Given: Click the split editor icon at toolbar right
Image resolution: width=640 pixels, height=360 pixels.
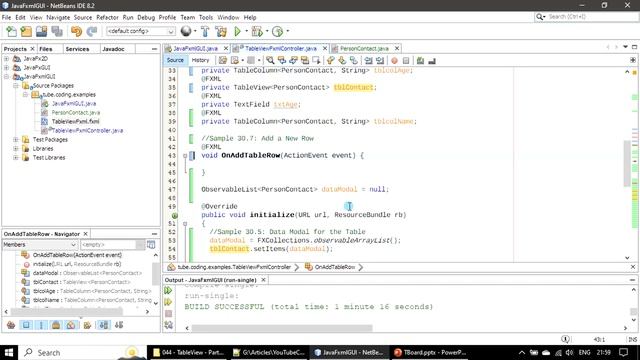Looking at the screenshot, I should coord(633,60).
